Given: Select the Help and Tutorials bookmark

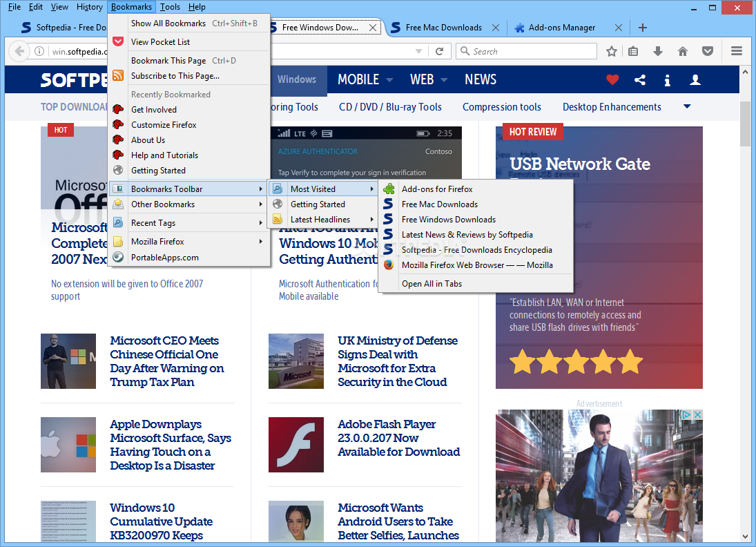Looking at the screenshot, I should tap(189, 155).
